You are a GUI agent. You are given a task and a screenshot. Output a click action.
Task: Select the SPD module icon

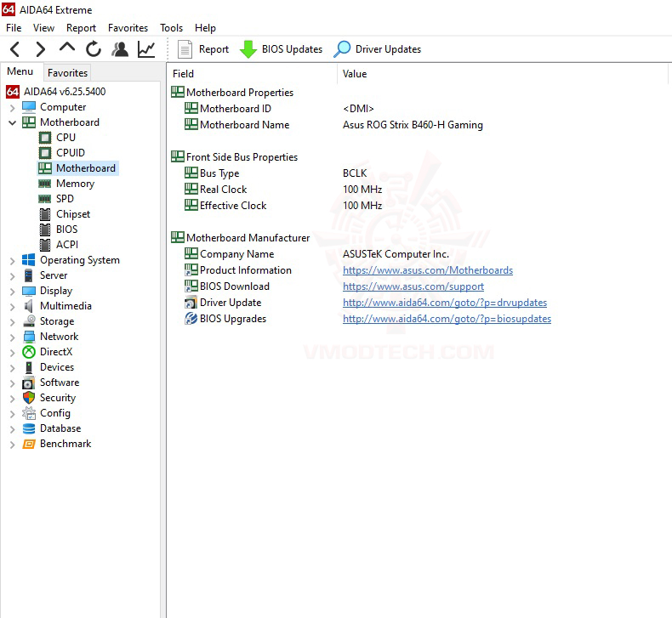click(44, 199)
